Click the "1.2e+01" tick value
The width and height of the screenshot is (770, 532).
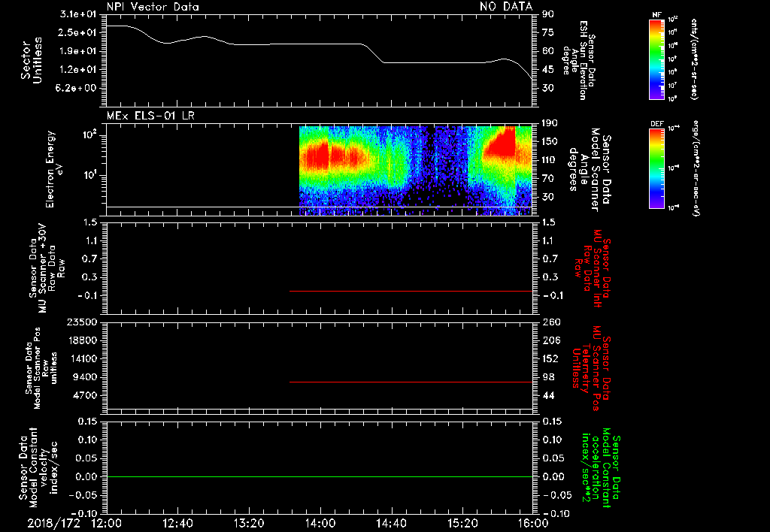click(x=77, y=70)
